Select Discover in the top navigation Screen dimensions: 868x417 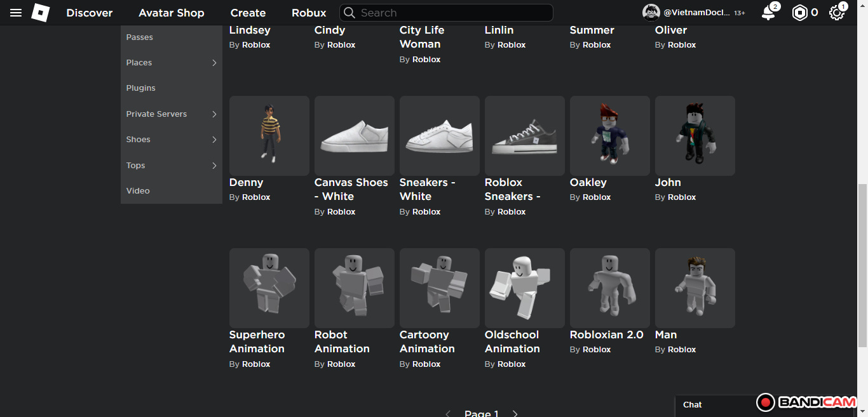[90, 13]
